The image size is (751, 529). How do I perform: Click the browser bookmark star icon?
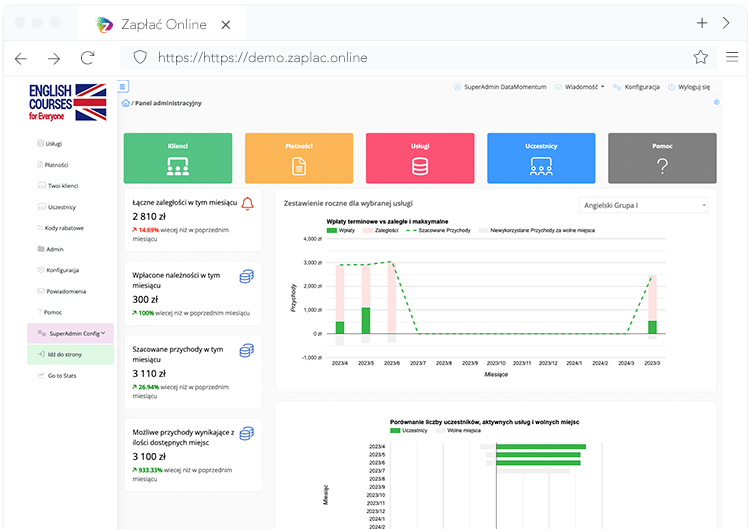(x=701, y=57)
